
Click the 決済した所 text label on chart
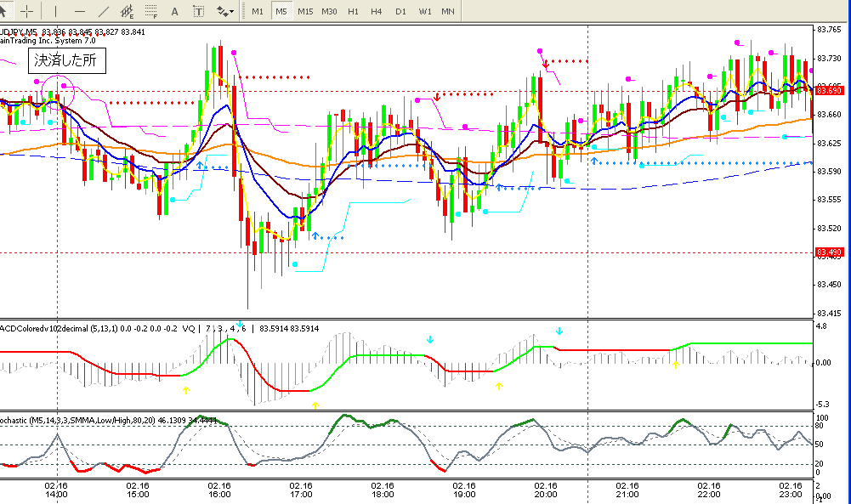tap(67, 60)
